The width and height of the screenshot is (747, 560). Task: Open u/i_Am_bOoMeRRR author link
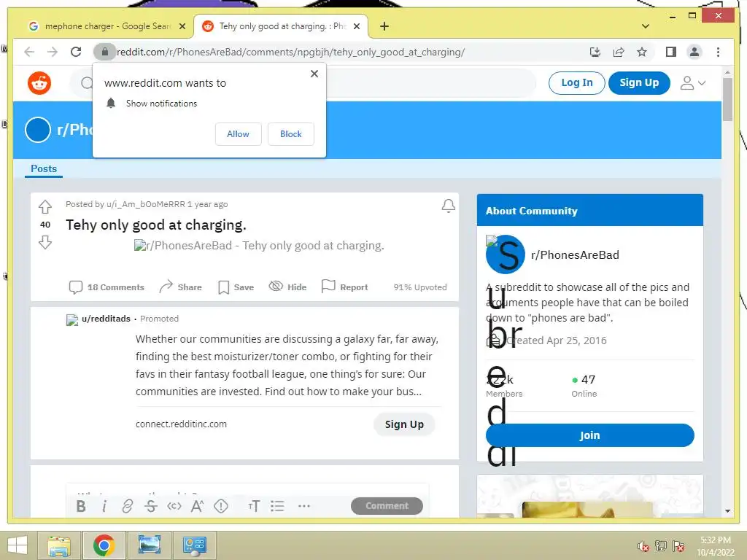tap(146, 204)
